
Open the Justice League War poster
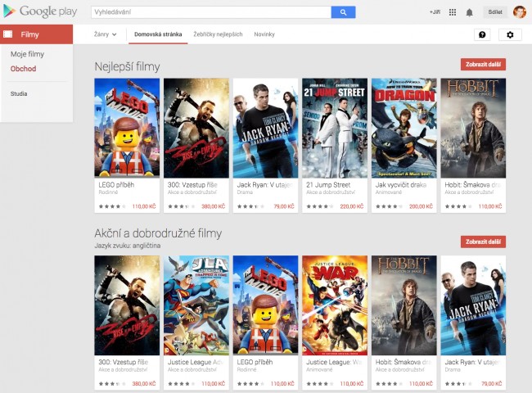coord(335,305)
